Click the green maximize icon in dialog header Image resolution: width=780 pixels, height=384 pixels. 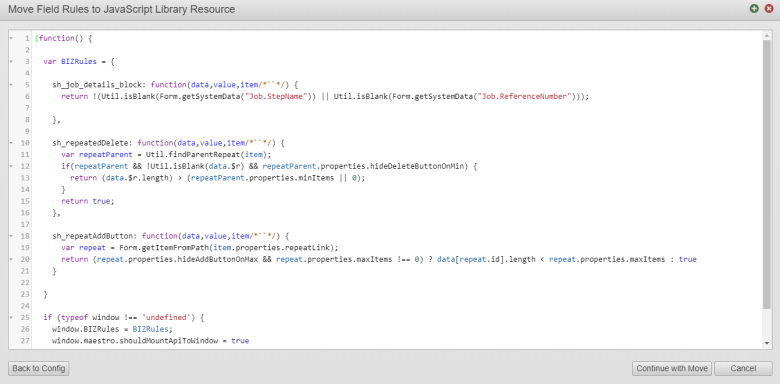pos(755,8)
